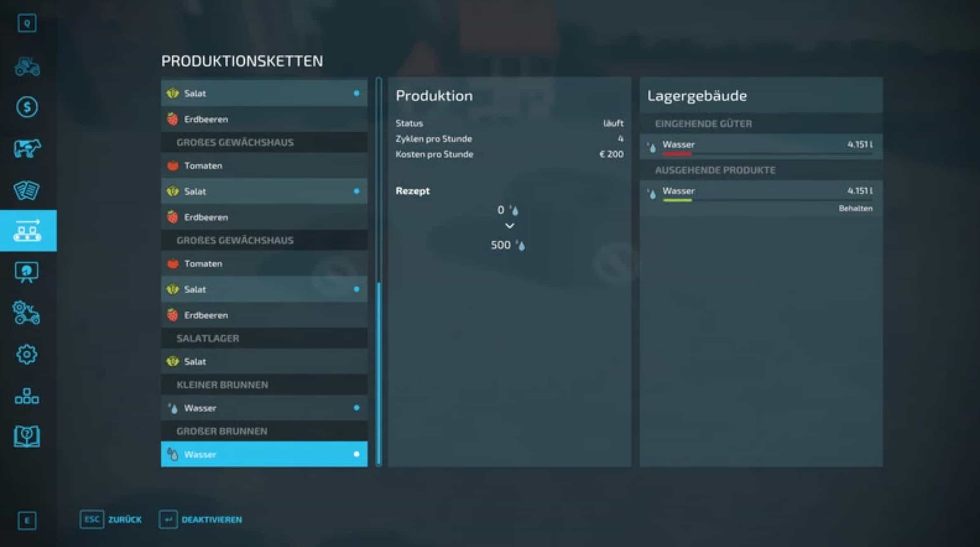
Task: Click the Behalten output mode under Wasser
Action: 855,208
